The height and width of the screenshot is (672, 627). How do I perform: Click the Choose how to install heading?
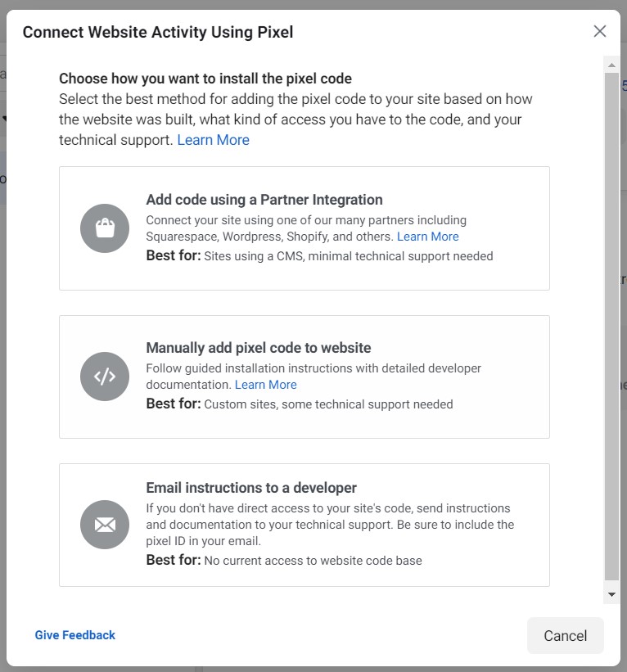[x=205, y=79]
